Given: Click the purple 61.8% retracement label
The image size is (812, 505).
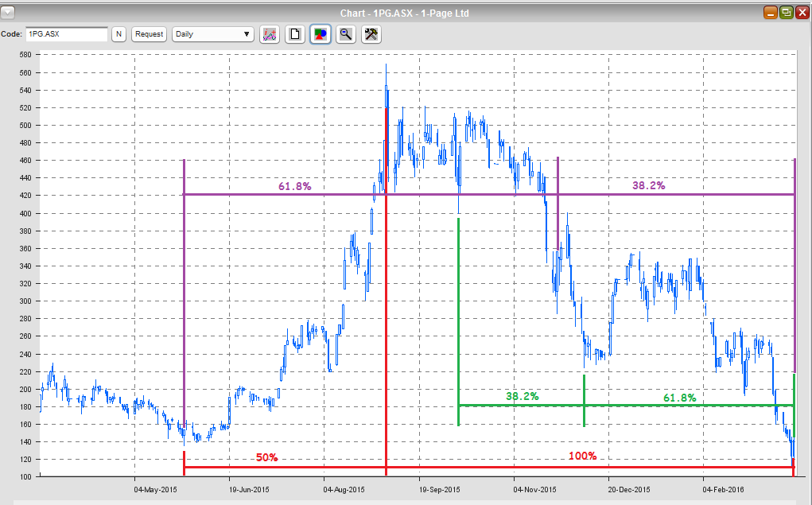Looking at the screenshot, I should tap(295, 186).
